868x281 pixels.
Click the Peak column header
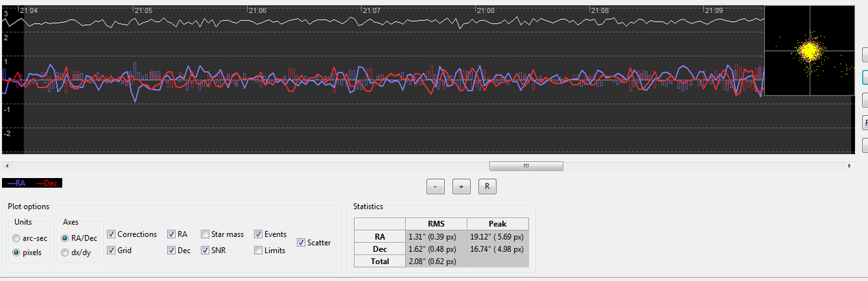tap(497, 224)
